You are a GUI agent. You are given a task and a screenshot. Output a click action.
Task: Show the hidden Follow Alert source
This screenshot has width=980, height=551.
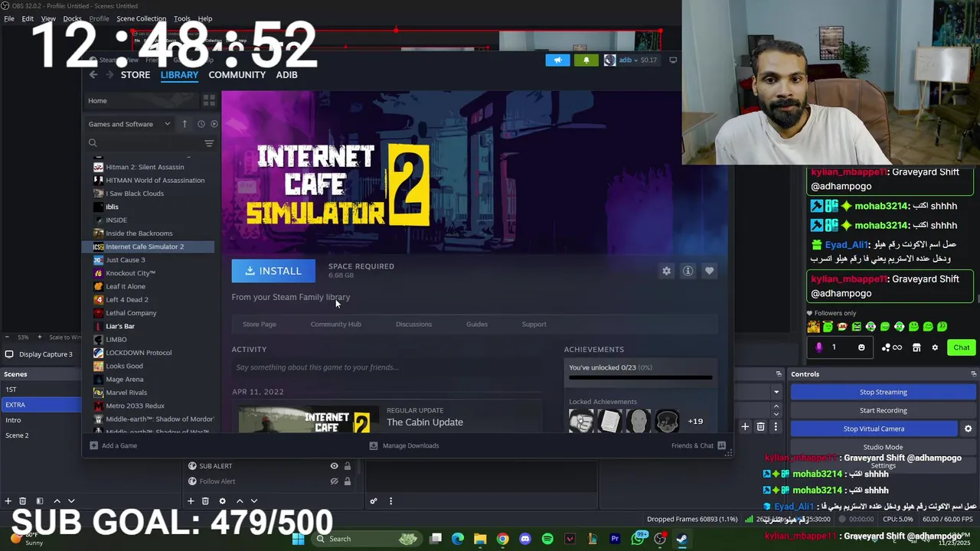click(x=334, y=481)
